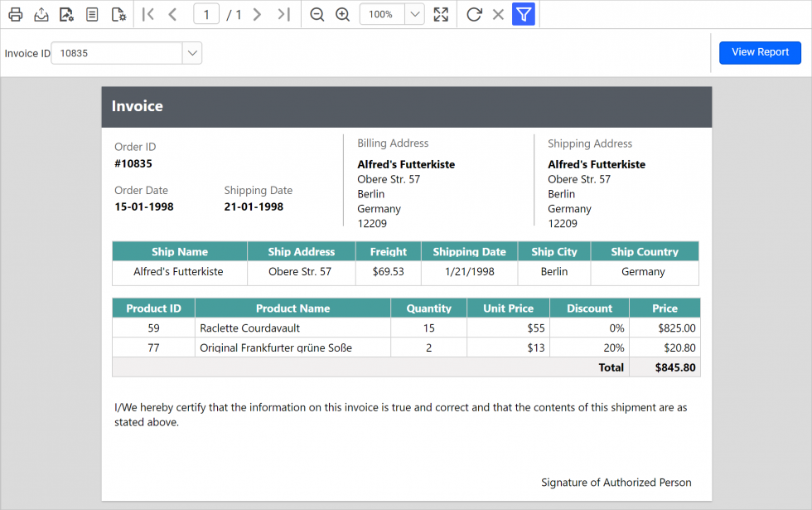Click the order date 15-01-1998
This screenshot has height=510, width=812.
pyautogui.click(x=144, y=206)
